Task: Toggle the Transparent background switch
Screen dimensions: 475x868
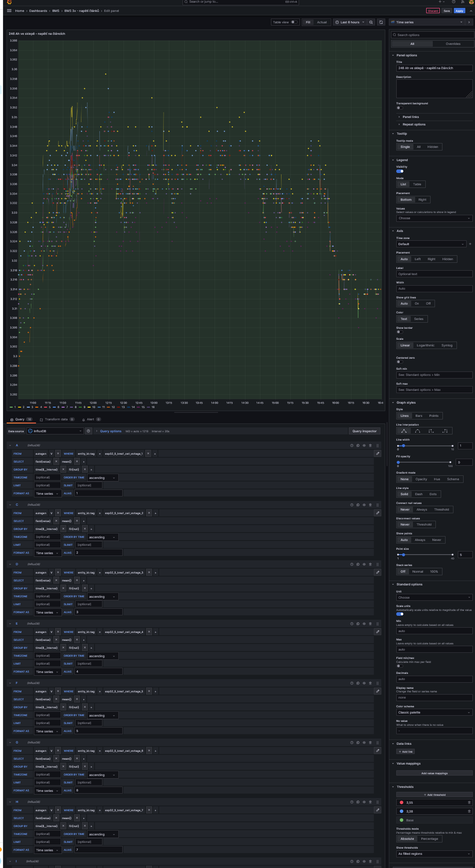Action: [399, 108]
